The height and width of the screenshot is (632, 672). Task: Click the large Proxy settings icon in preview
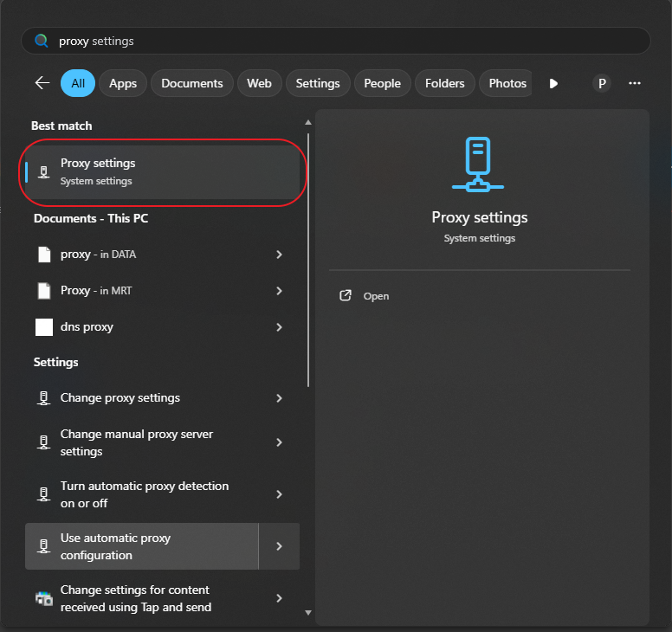478,164
